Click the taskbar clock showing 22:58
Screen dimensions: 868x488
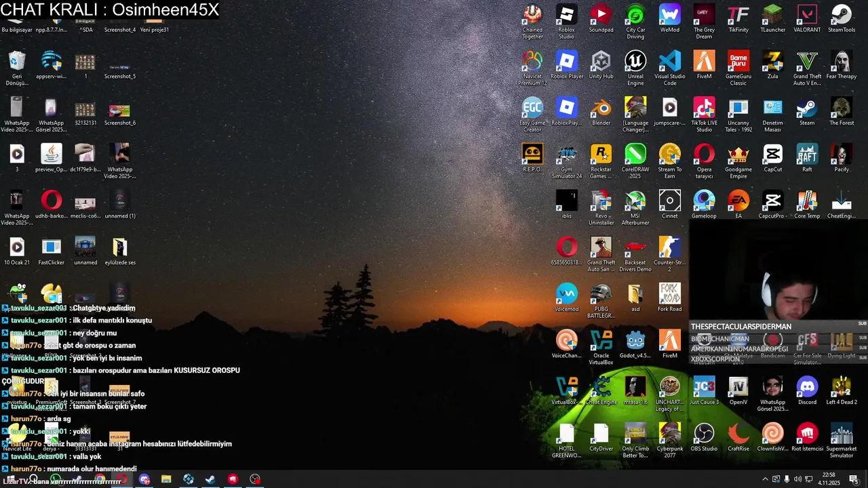point(829,479)
